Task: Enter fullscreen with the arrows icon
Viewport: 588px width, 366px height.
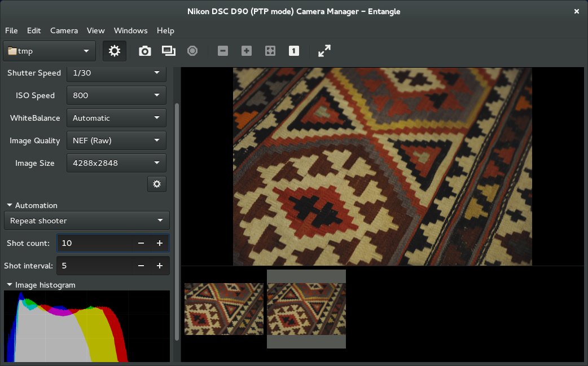Action: pyautogui.click(x=324, y=51)
